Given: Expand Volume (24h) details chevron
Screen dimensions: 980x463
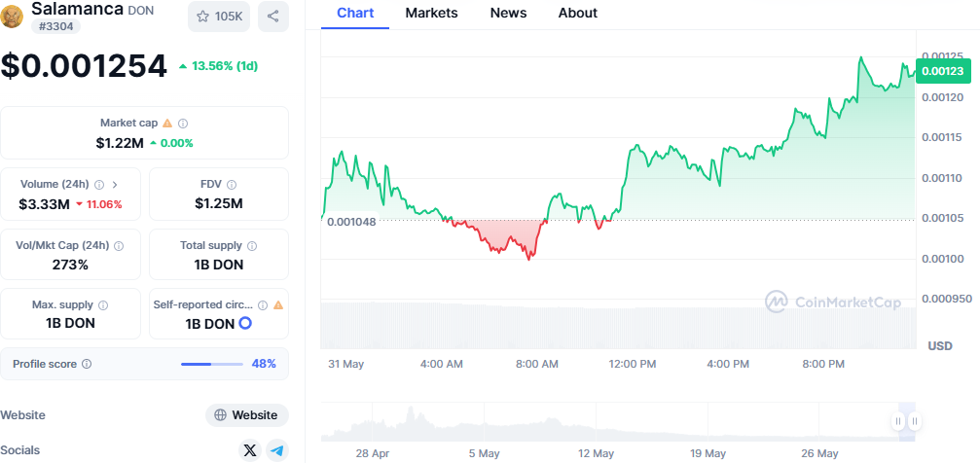Looking at the screenshot, I should pos(115,185).
